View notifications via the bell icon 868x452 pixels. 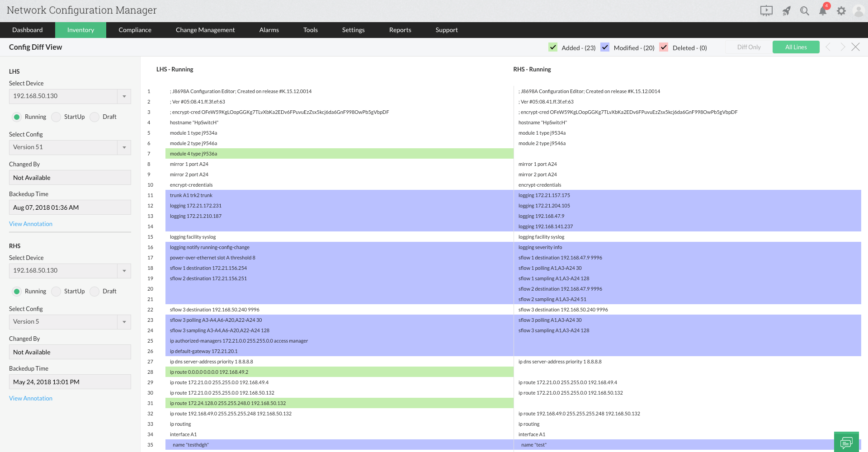click(x=823, y=10)
